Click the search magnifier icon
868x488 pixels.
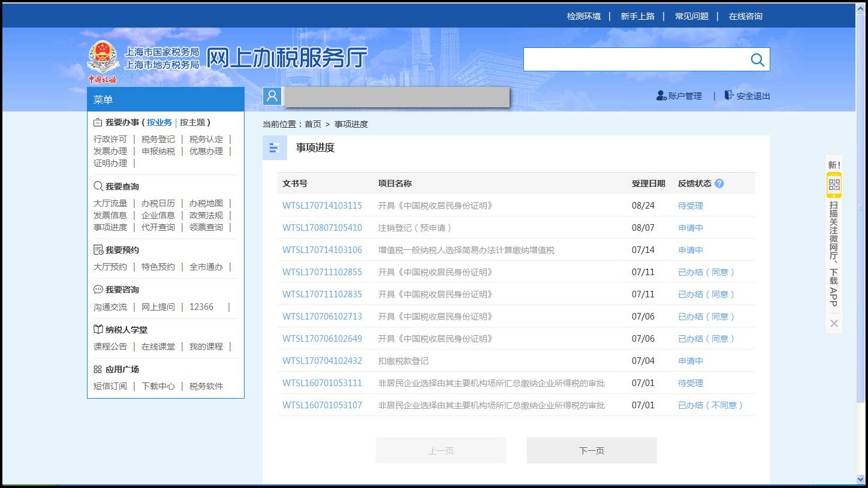757,59
